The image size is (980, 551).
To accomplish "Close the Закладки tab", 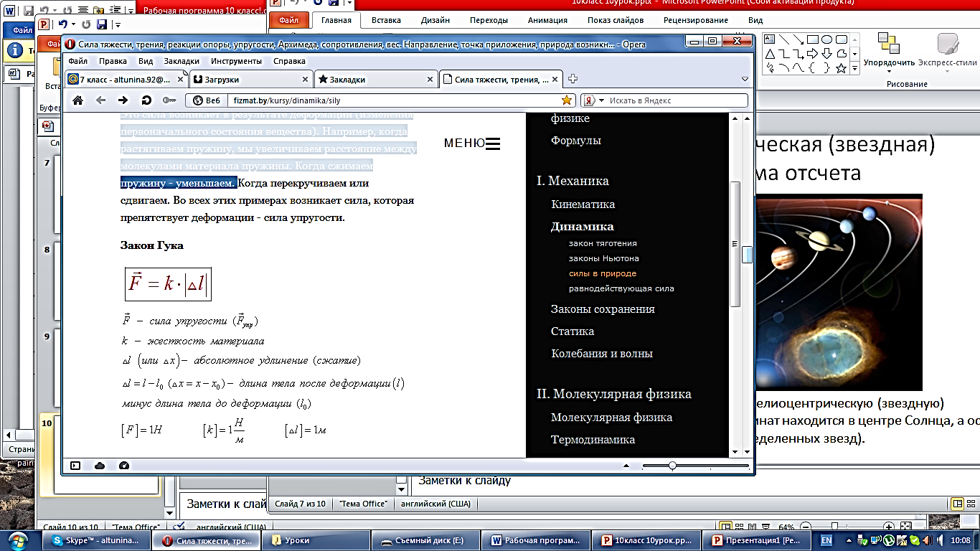I will [x=430, y=80].
